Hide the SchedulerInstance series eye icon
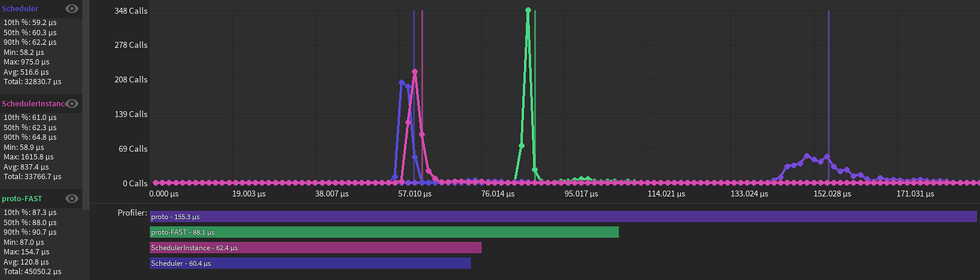Screen dimensions: 980x280 tap(72, 104)
